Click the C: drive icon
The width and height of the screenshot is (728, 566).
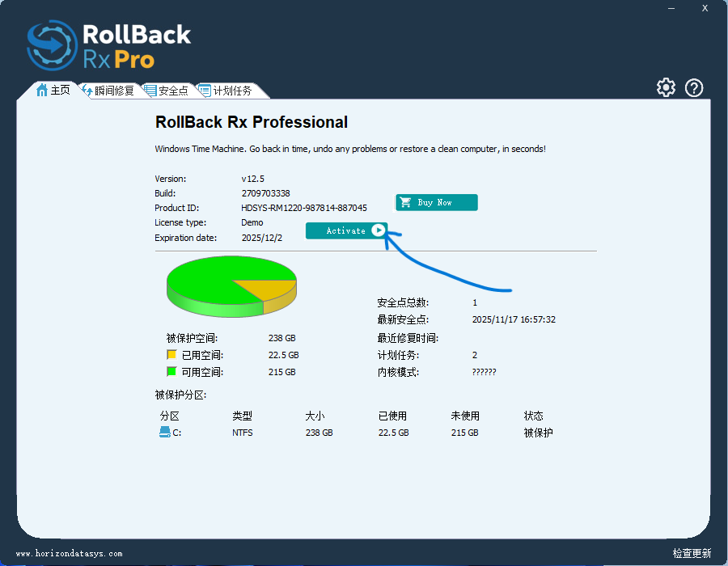pyautogui.click(x=165, y=433)
